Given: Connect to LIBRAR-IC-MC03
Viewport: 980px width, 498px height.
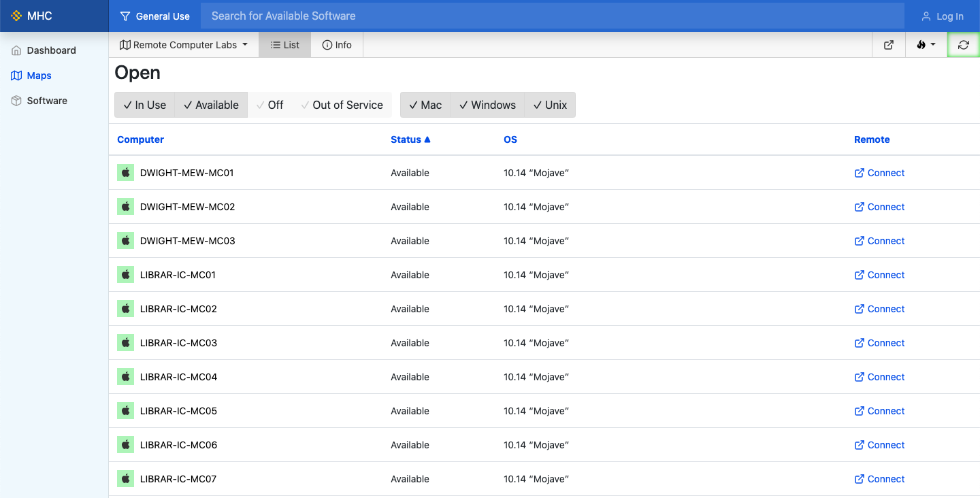Looking at the screenshot, I should pos(879,343).
